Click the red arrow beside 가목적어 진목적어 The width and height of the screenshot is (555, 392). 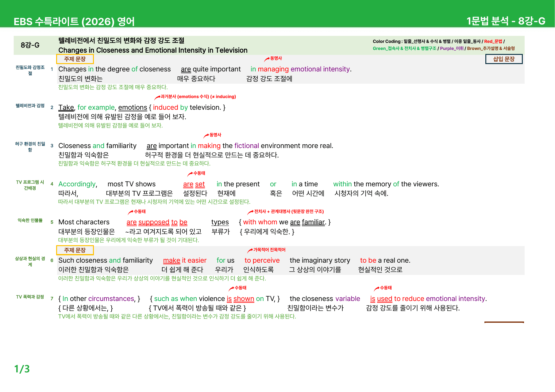coord(250,251)
